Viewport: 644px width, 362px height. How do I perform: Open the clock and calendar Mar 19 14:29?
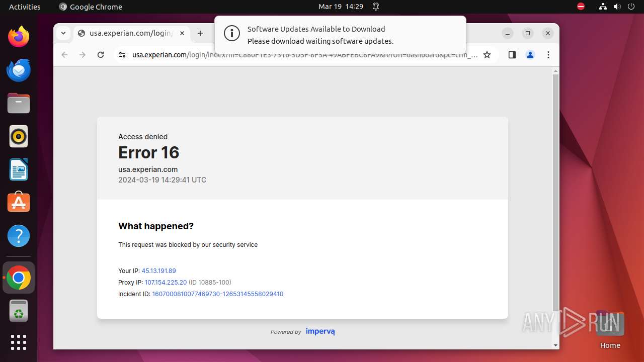coord(341,7)
